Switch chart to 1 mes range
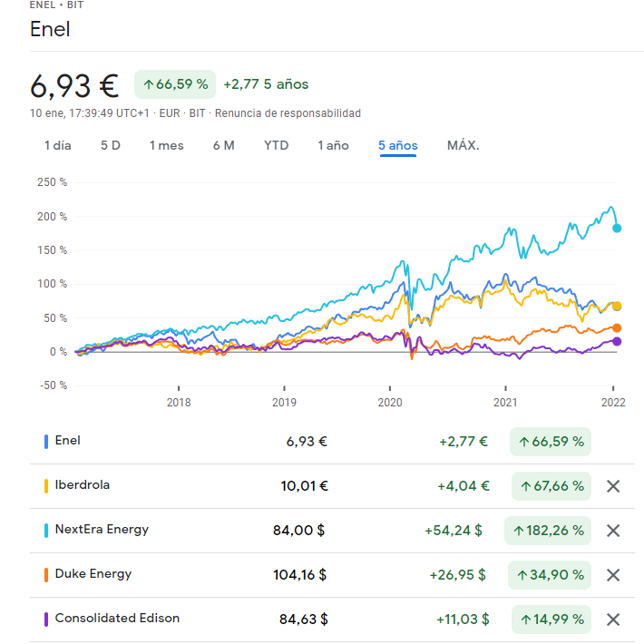The image size is (644, 644). [x=166, y=145]
